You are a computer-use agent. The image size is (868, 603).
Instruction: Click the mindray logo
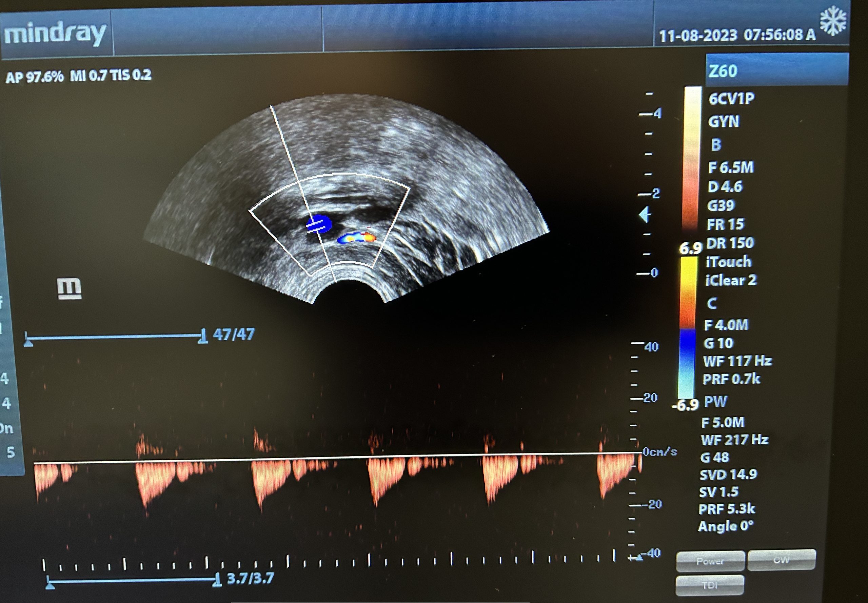(x=55, y=34)
